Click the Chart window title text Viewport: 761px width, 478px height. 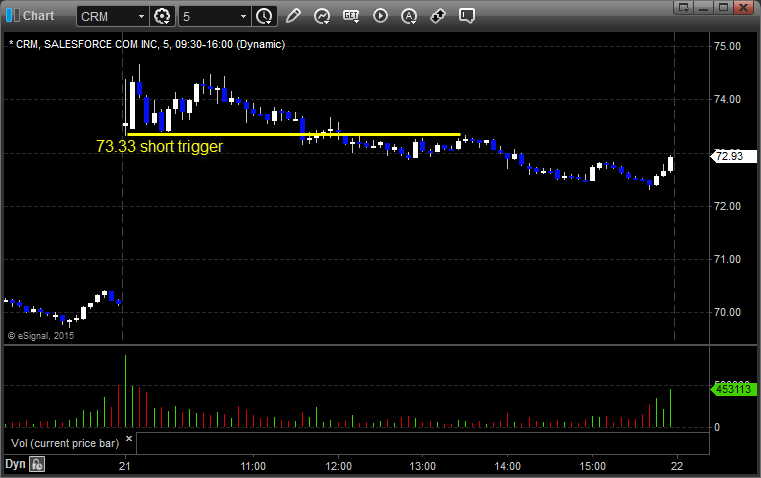click(x=39, y=16)
